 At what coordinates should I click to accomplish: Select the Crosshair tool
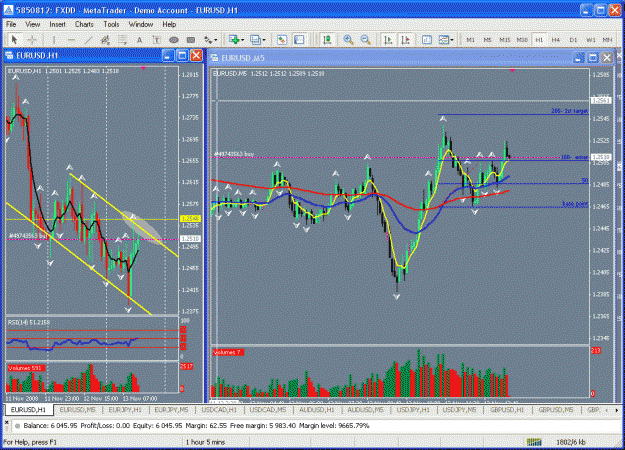click(x=32, y=39)
